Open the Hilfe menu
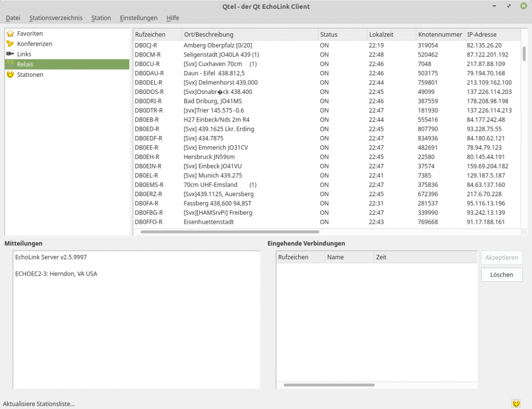532x409 pixels. (x=172, y=18)
